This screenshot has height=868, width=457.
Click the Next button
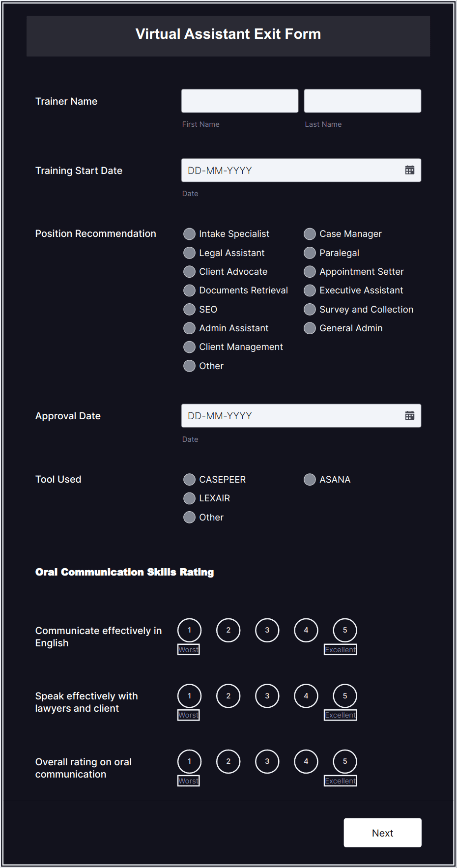[382, 833]
